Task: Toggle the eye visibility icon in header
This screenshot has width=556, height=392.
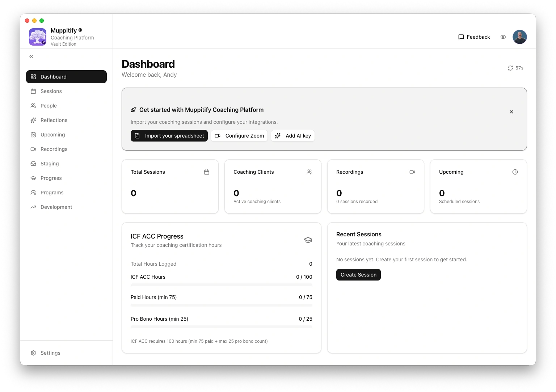Action: tap(503, 37)
